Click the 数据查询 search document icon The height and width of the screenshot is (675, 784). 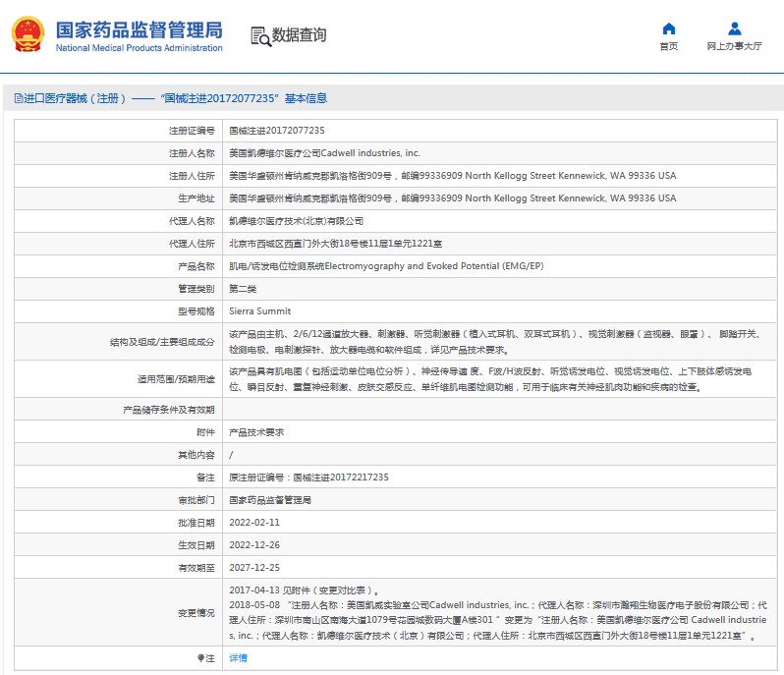[x=260, y=36]
